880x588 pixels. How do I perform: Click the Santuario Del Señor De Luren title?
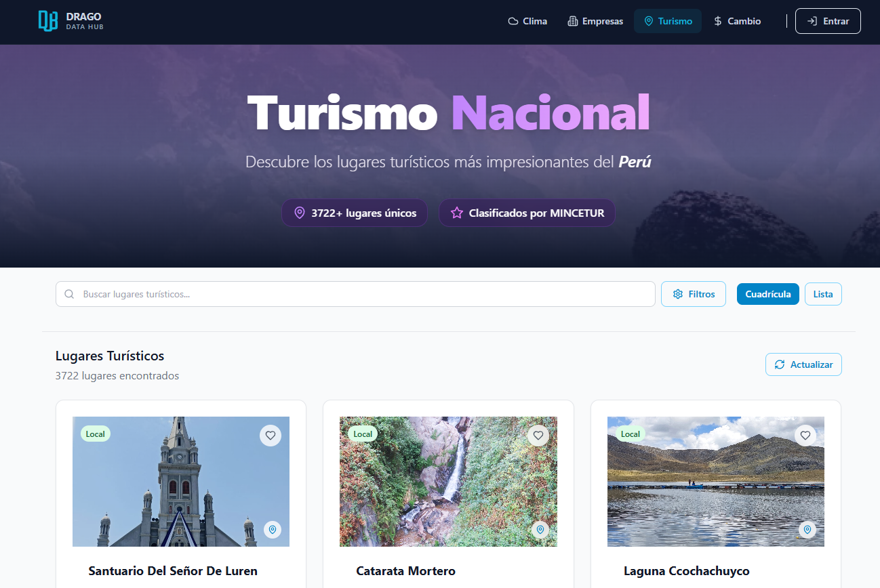tap(173, 571)
